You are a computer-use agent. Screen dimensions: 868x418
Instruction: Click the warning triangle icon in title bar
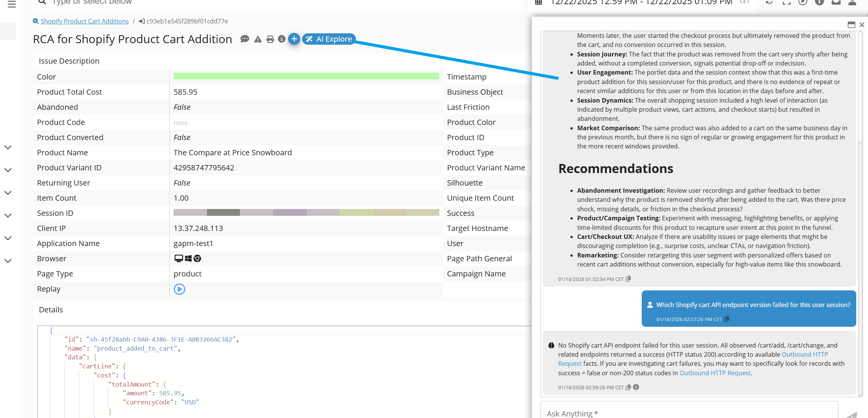258,39
